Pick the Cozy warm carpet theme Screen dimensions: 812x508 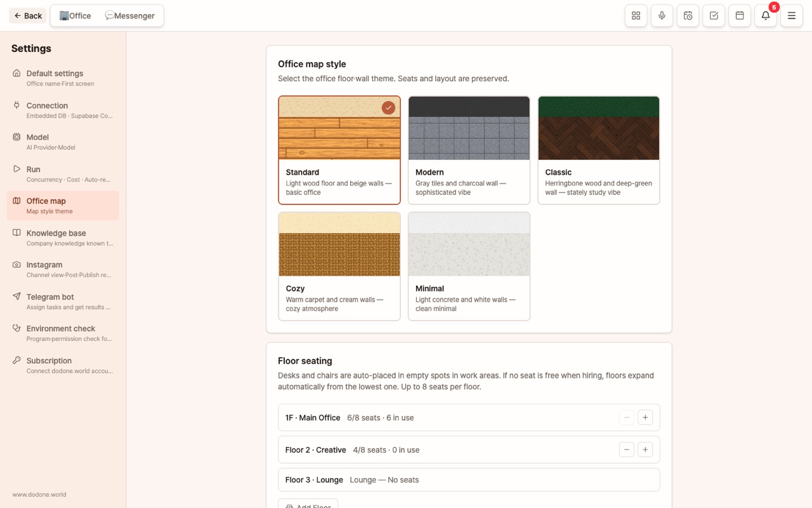(x=339, y=267)
